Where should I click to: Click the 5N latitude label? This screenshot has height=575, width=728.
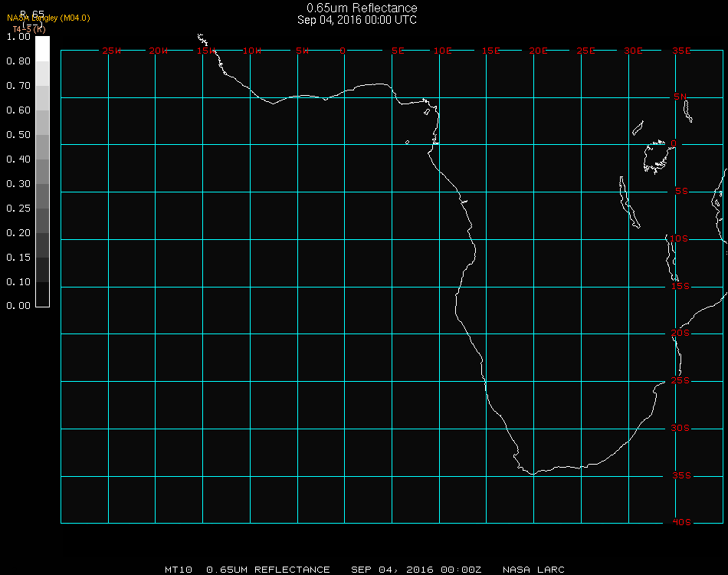point(680,97)
